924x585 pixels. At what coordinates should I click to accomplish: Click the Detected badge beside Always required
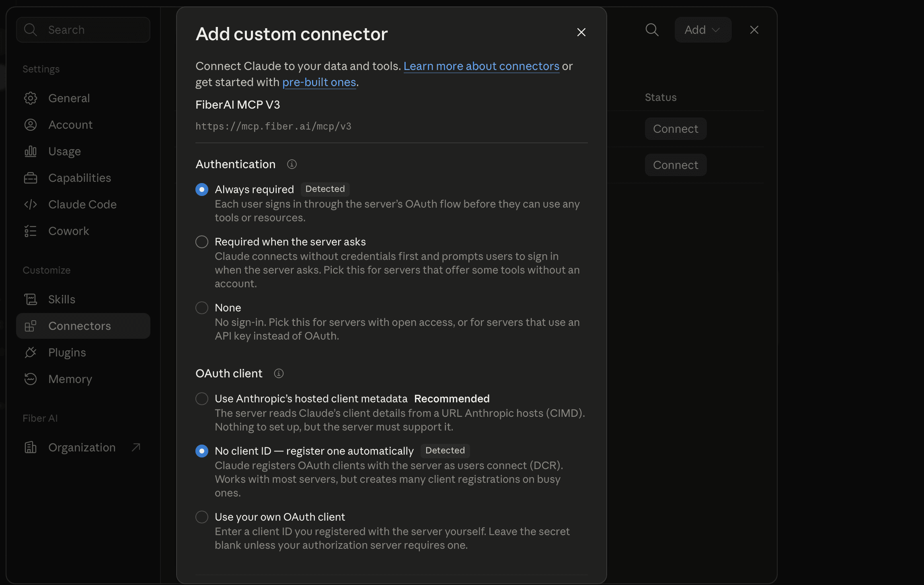[325, 189]
